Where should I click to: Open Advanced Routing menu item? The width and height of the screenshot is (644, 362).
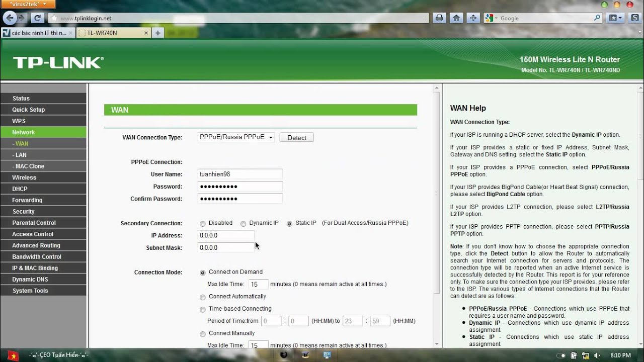(x=43, y=245)
